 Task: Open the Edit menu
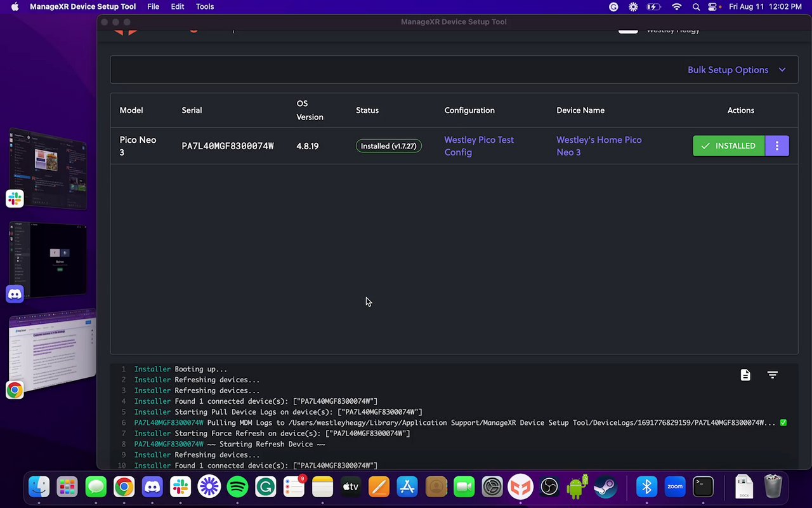point(178,7)
